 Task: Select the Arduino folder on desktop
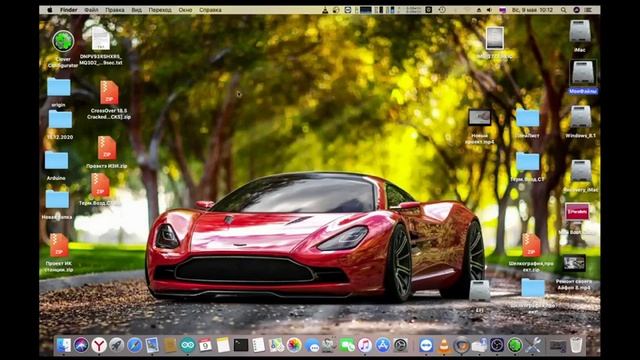point(56,160)
